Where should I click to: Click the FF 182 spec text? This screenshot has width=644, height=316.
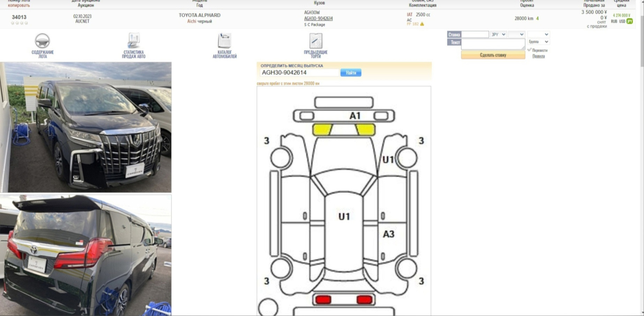coord(412,24)
